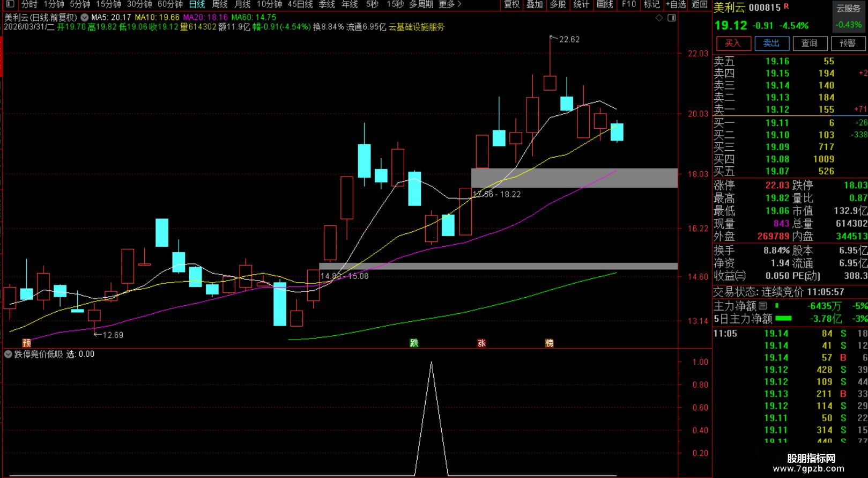Click the 查询 query button
868x478 pixels.
click(810, 43)
